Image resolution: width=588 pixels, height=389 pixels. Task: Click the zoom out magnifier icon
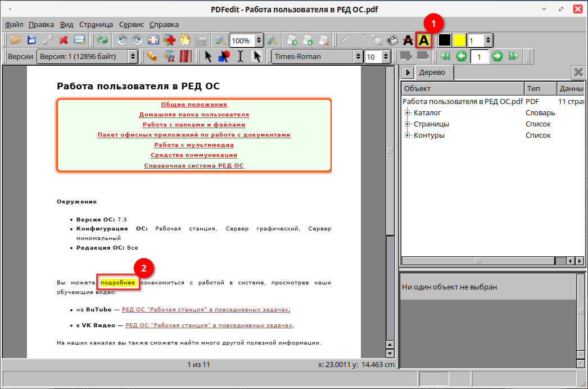coord(220,40)
